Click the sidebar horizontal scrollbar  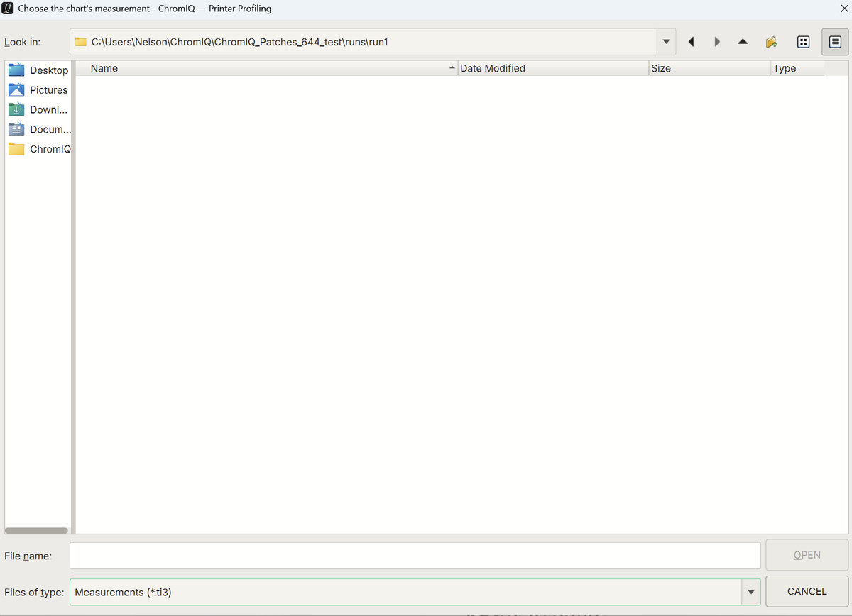click(37, 530)
